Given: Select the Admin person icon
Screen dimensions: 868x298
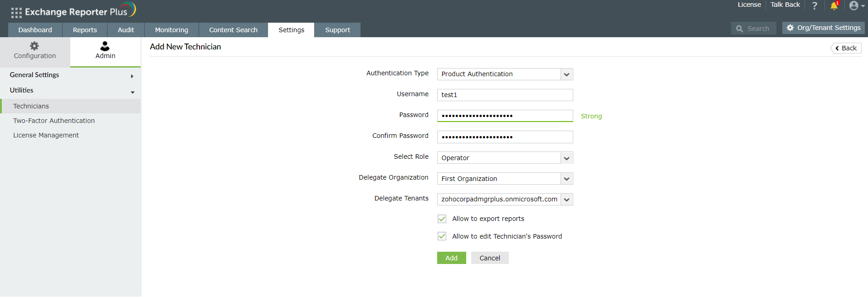Looking at the screenshot, I should pos(105,46).
